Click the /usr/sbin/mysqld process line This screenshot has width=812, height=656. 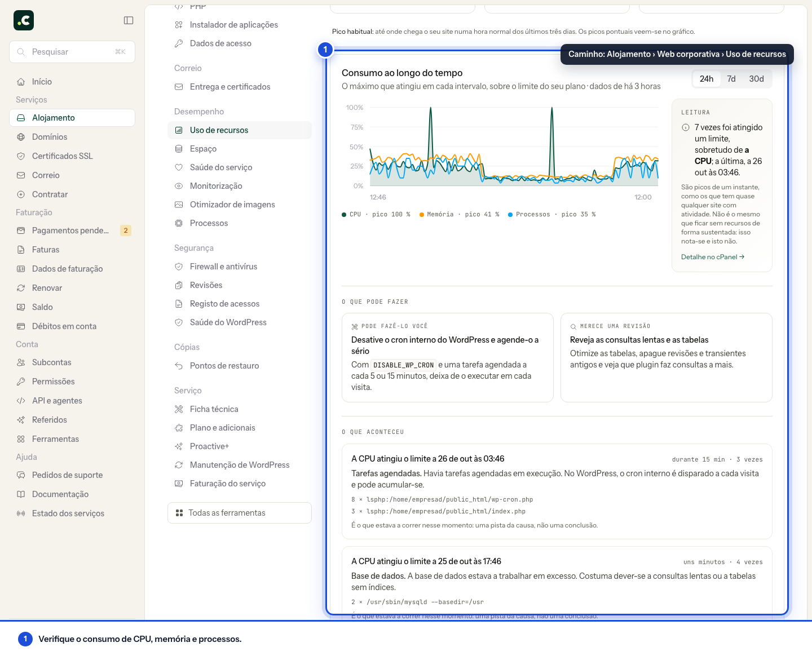pos(417,602)
